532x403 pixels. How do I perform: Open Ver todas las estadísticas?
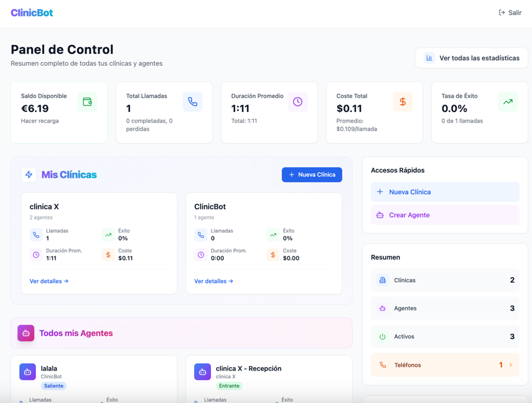click(472, 58)
